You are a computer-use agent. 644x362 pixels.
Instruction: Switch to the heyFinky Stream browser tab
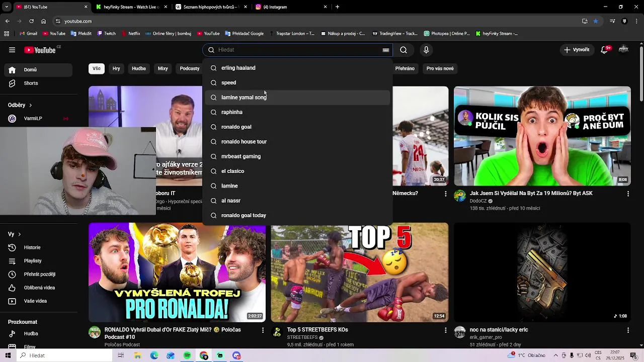131,7
